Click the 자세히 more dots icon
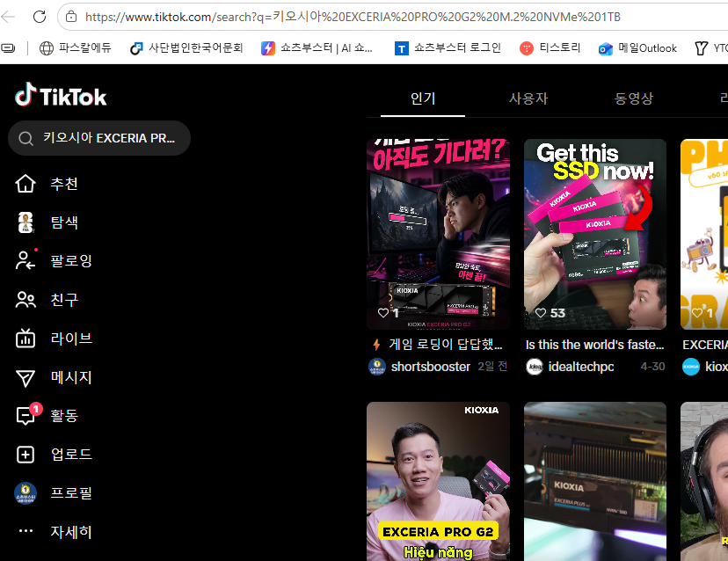Viewport: 728px width, 561px height. [25, 531]
